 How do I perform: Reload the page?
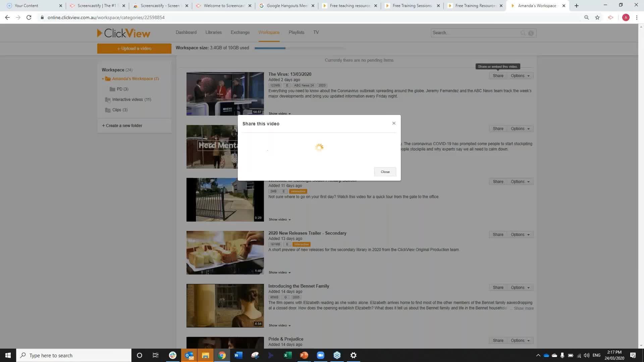click(29, 17)
